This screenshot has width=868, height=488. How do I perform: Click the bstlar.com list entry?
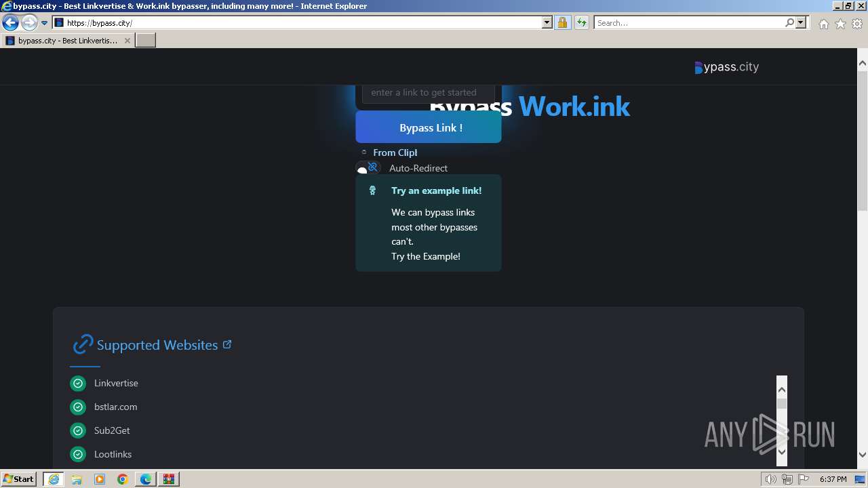tap(116, 407)
